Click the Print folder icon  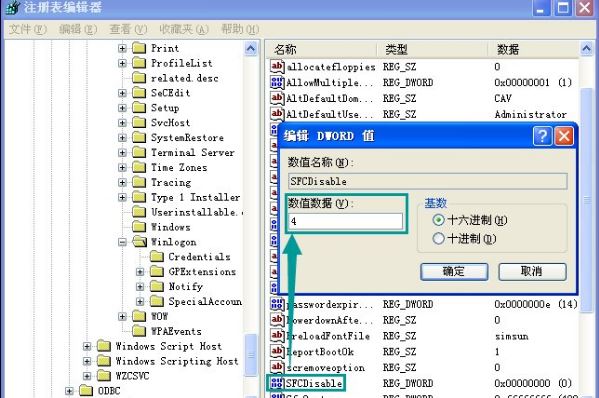click(139, 48)
